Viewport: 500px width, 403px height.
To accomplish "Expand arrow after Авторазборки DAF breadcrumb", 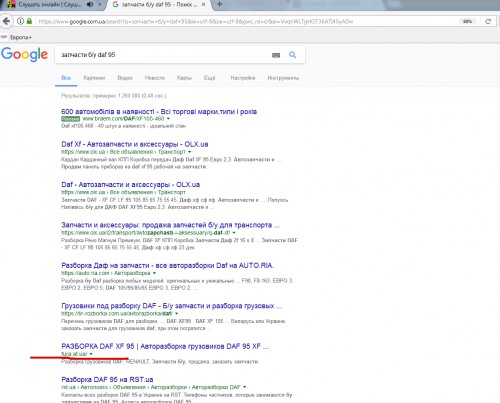I will point(245,387).
